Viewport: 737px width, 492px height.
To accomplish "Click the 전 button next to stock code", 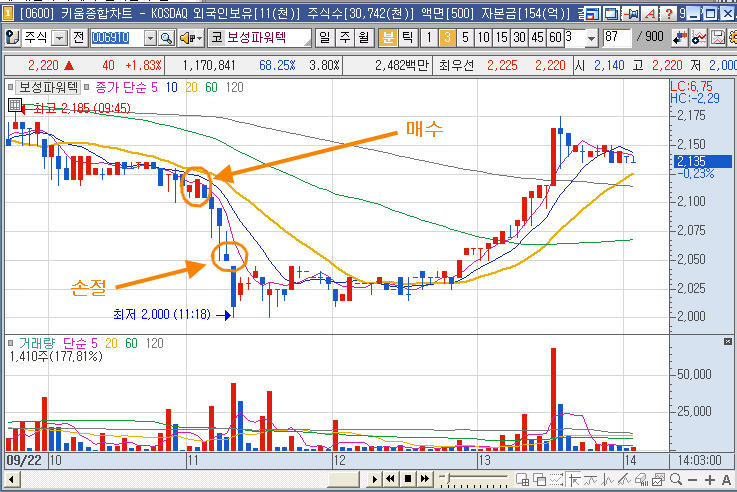I will 78,38.
